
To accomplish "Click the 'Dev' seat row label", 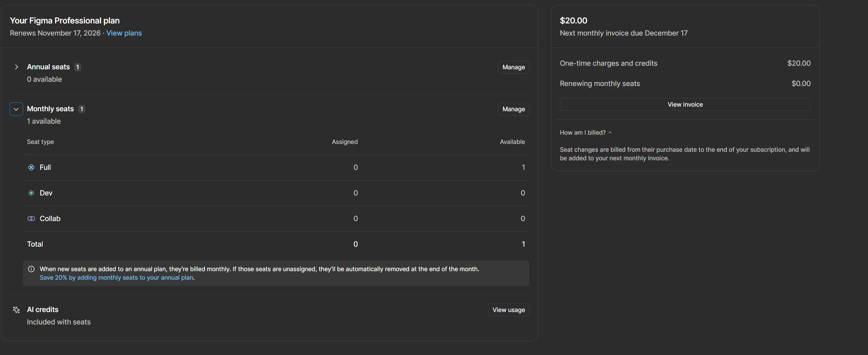I will 46,193.
